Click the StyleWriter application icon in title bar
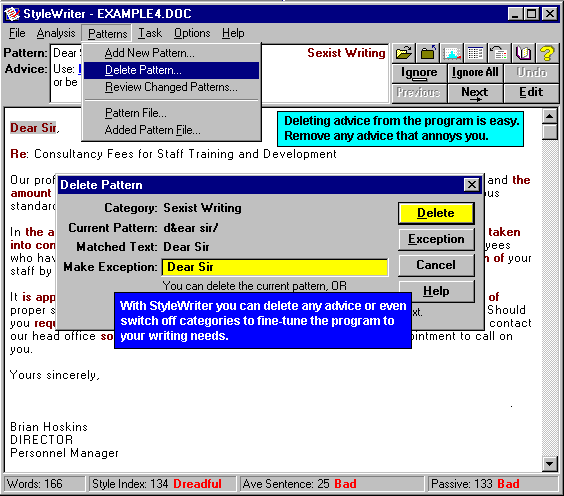The width and height of the screenshot is (564, 496). point(12,14)
